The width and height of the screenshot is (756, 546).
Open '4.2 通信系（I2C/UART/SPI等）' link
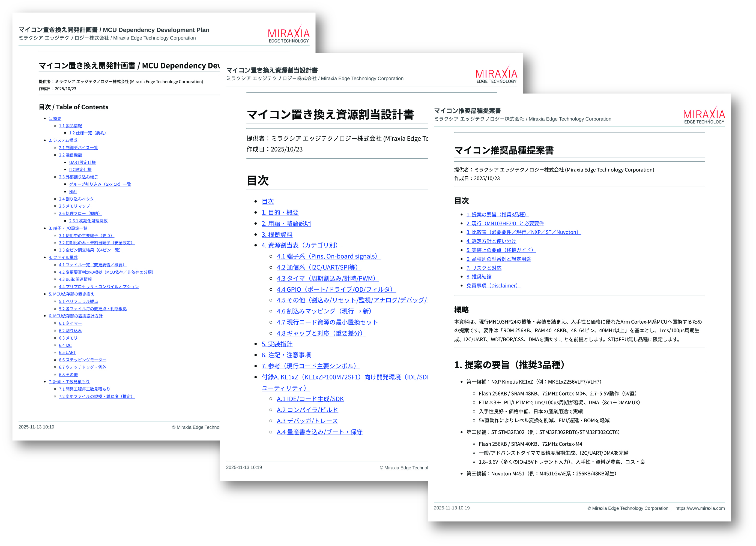tap(319, 267)
